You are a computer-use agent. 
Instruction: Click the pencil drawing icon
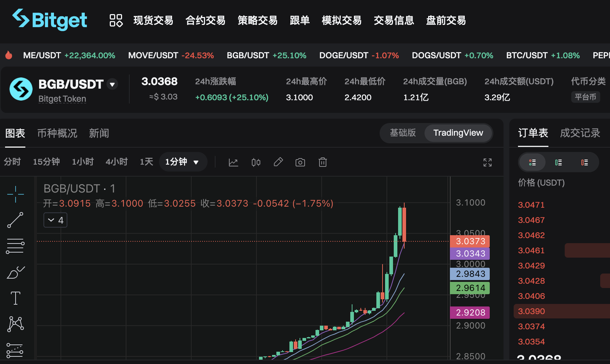click(x=278, y=162)
